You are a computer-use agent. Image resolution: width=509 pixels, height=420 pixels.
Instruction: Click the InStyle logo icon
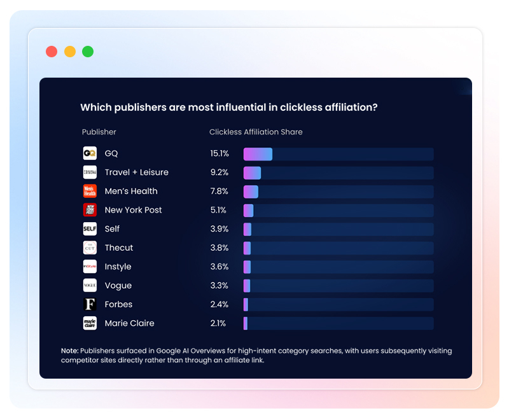click(90, 267)
